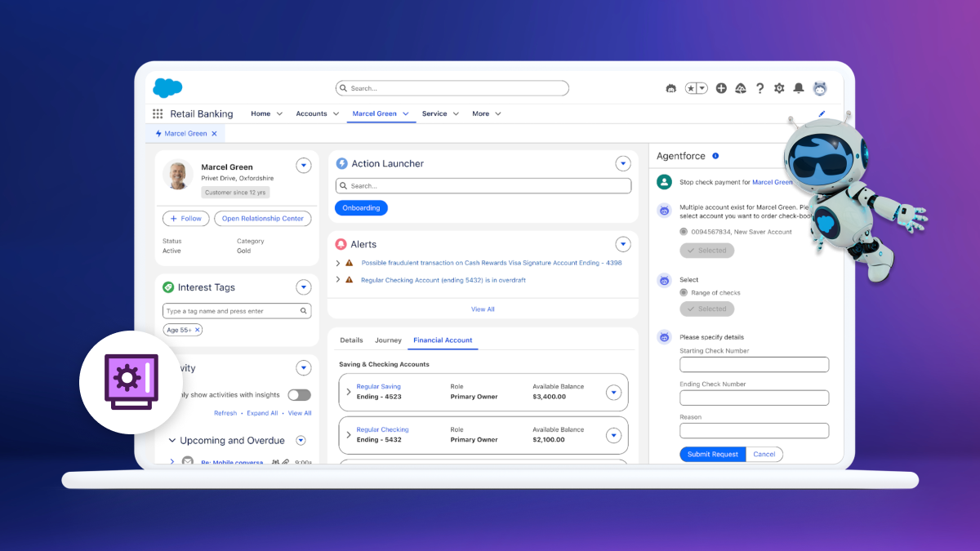The image size is (980, 551).
Task: Click the View All link under Alerts
Action: click(x=483, y=309)
